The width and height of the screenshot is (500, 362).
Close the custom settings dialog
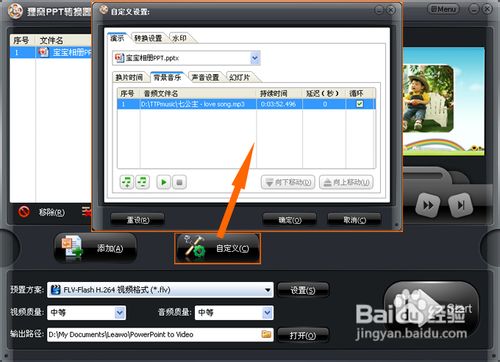[x=391, y=10]
